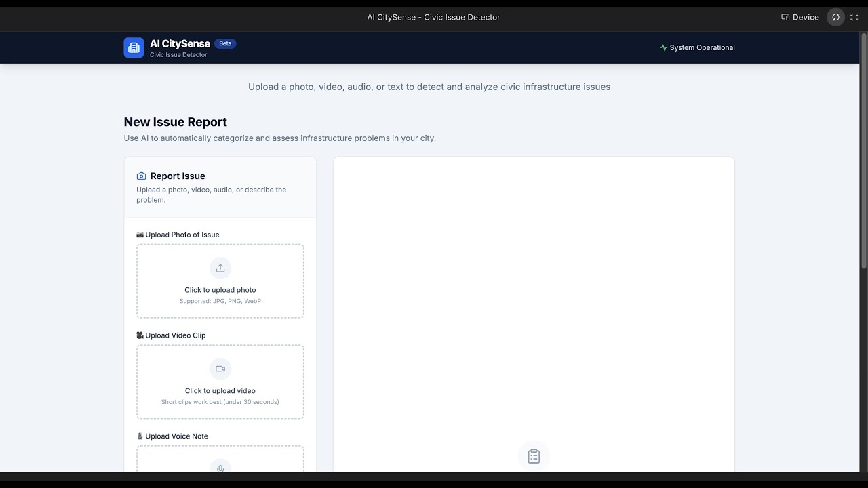Click the New Issue Report heading

pos(176,122)
